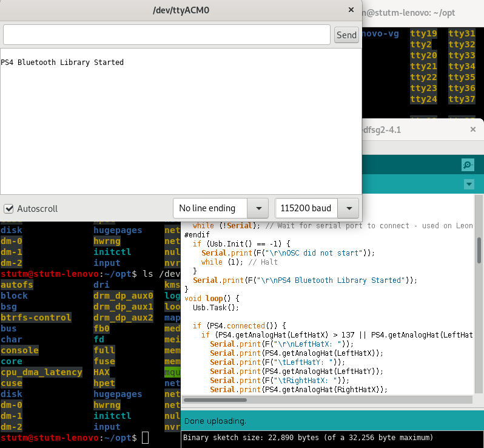
Task: Click the /dev/ttyACM0 window title bar
Action: [x=181, y=10]
